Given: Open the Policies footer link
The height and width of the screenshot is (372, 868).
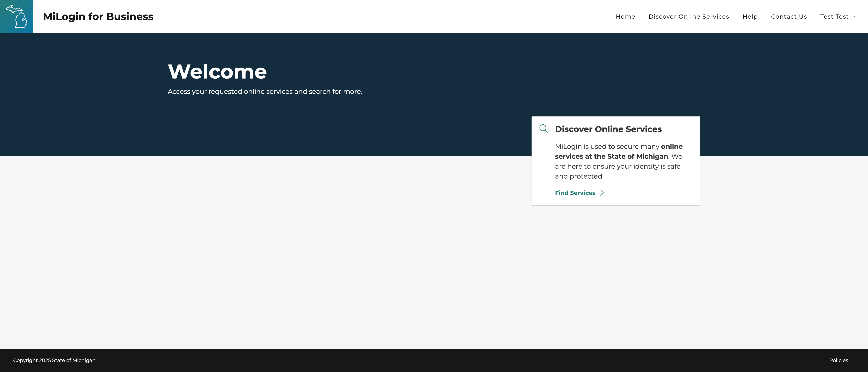Looking at the screenshot, I should (x=839, y=360).
